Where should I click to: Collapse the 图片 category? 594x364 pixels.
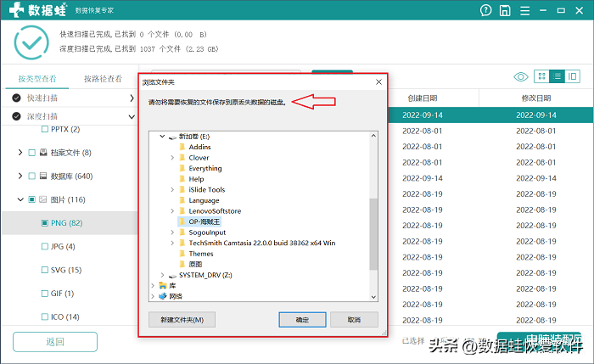(x=20, y=199)
